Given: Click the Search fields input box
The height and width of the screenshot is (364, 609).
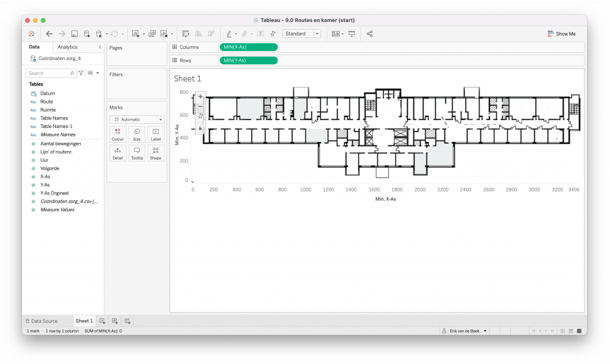Looking at the screenshot, I should (50, 73).
